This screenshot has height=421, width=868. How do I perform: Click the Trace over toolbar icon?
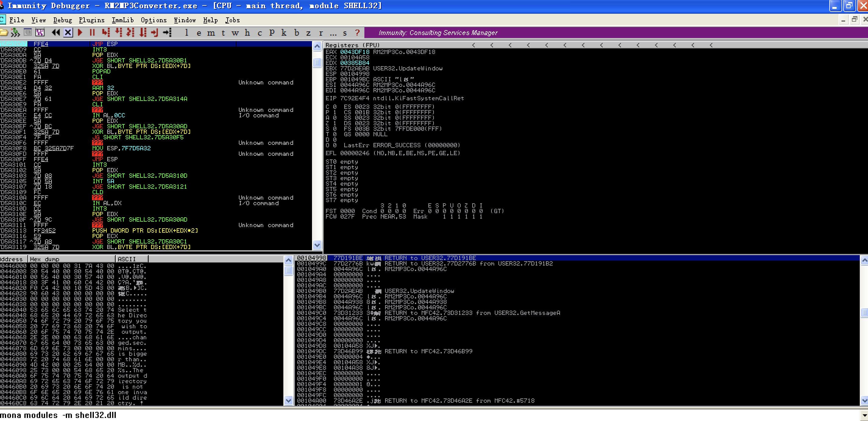coord(143,32)
